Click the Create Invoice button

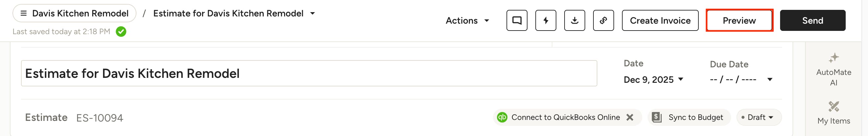coord(660,21)
